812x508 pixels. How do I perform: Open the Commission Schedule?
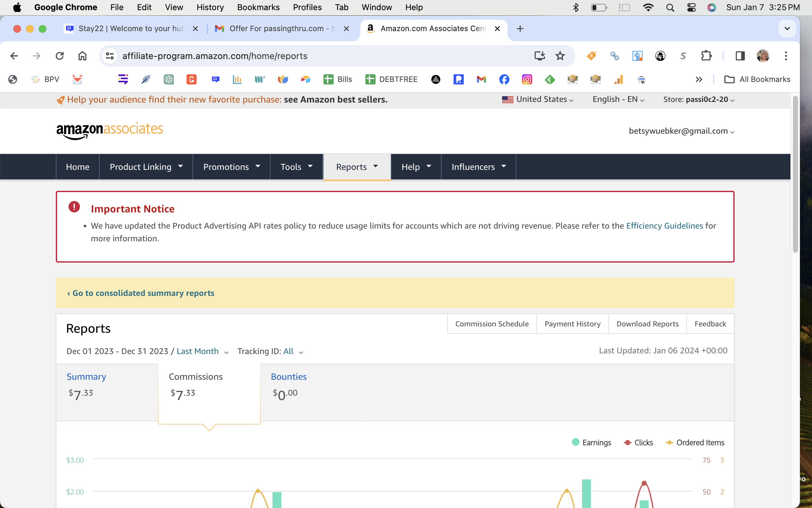[492, 324]
